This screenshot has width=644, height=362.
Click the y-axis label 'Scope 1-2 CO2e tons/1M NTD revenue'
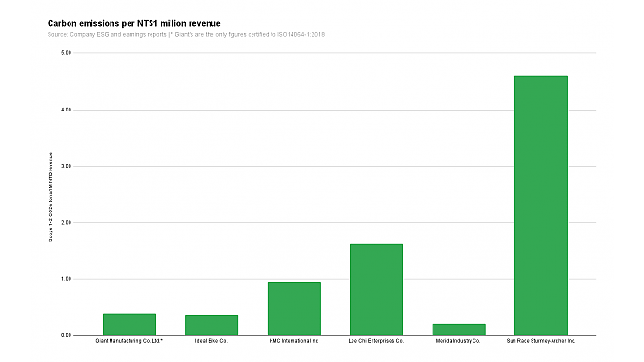(x=50, y=197)
